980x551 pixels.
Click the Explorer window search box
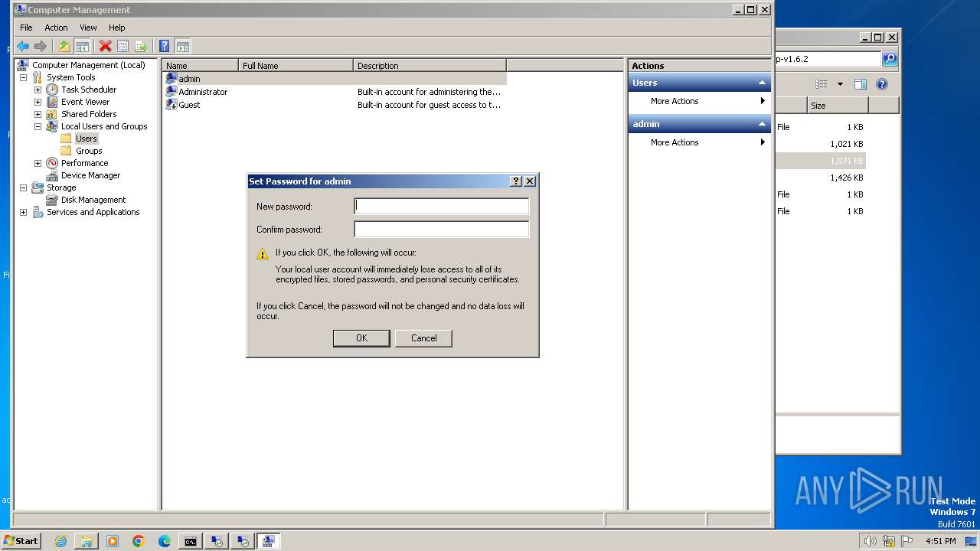point(828,59)
